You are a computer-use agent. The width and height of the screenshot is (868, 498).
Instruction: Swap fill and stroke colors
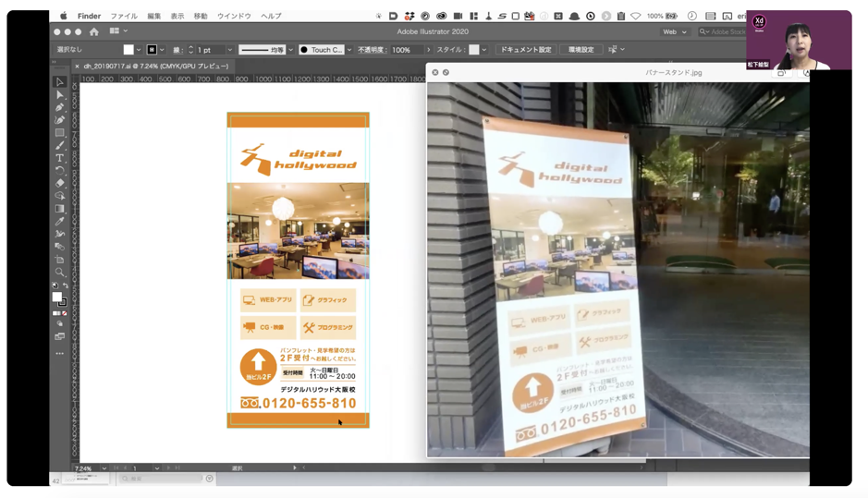(66, 285)
